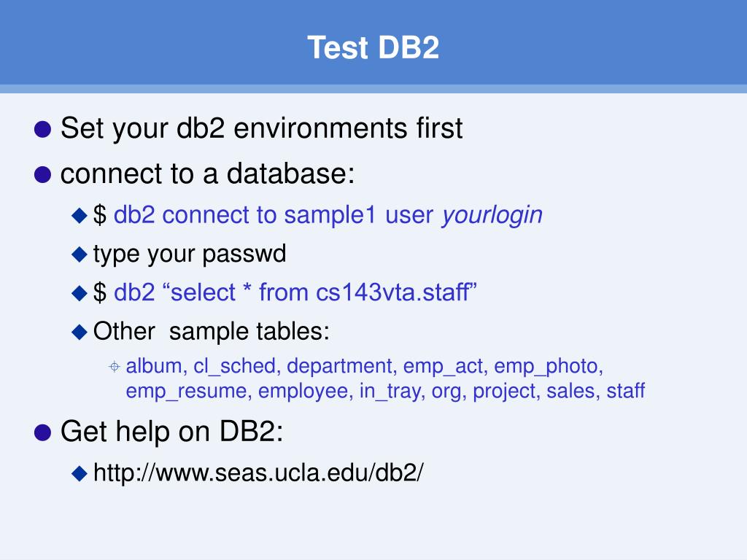
Task: Click the diamond bullet before 'Other sample tables:'
Action: [79, 332]
